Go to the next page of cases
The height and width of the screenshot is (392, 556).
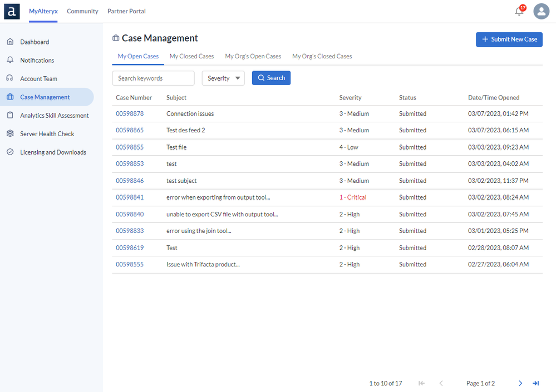click(x=520, y=383)
